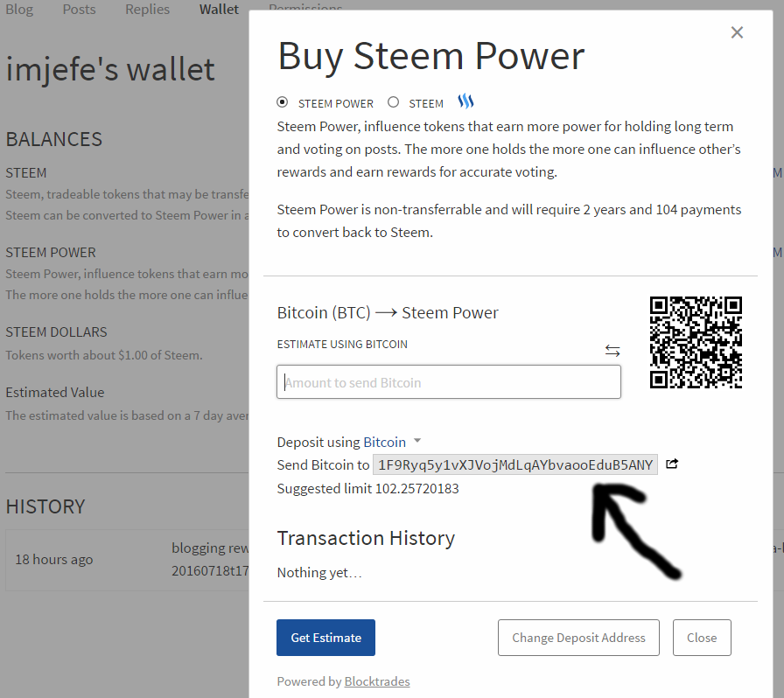Image resolution: width=784 pixels, height=698 pixels.
Task: Click the 18 hours ago history entry
Action: tap(54, 560)
